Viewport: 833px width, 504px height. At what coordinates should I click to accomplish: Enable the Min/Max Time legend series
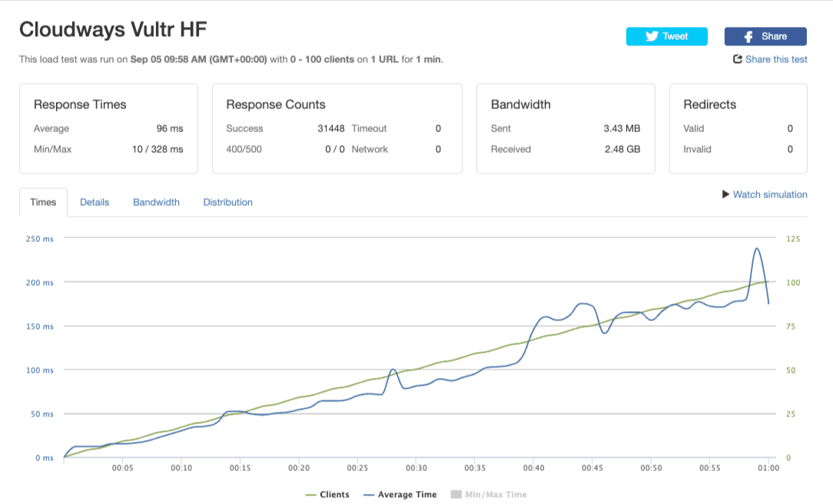pyautogui.click(x=496, y=495)
